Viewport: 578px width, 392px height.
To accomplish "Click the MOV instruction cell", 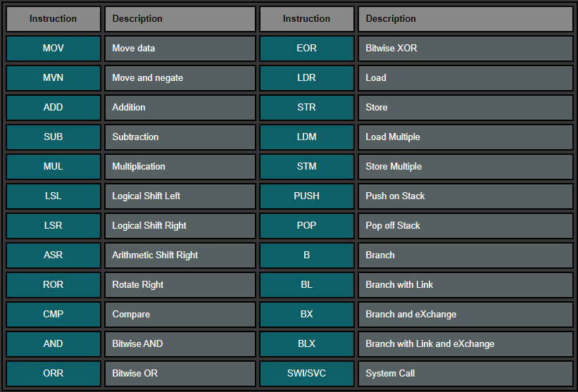I will pyautogui.click(x=54, y=49).
